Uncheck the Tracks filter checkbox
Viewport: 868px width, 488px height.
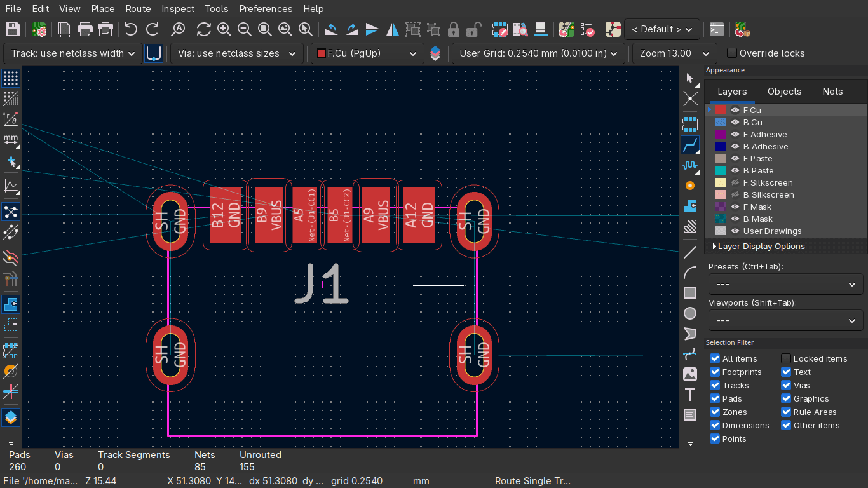click(x=715, y=385)
